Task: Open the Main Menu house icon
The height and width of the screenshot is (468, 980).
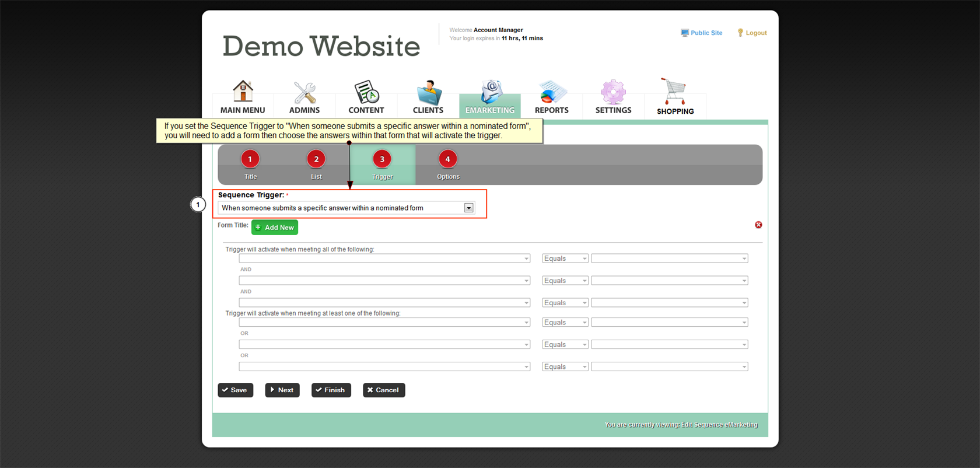Action: [x=243, y=92]
